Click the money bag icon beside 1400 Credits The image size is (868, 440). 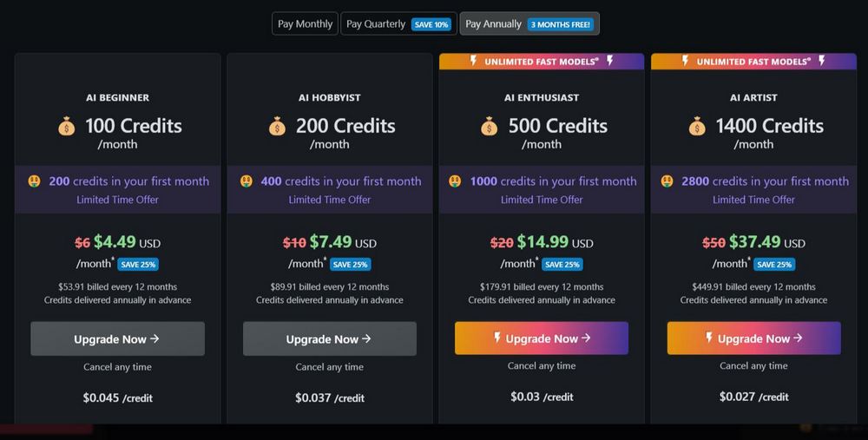point(697,127)
